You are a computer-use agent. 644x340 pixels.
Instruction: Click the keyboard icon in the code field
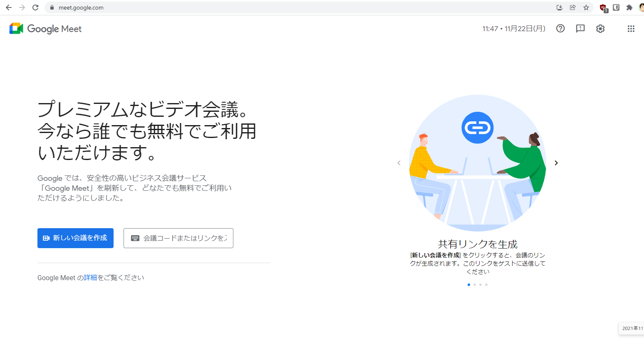click(x=135, y=238)
